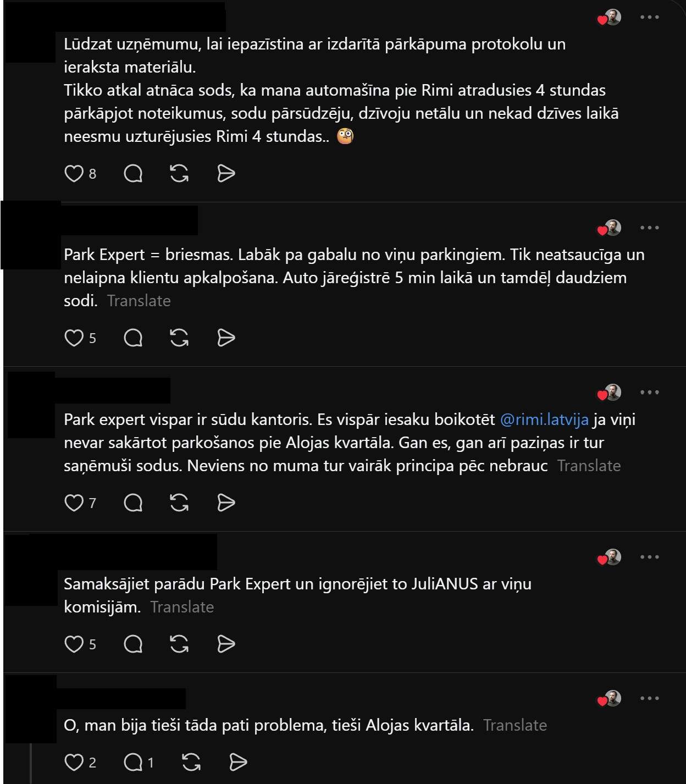
Task: Share the 'Park Expert = briesmas' comment
Action: [x=226, y=338]
